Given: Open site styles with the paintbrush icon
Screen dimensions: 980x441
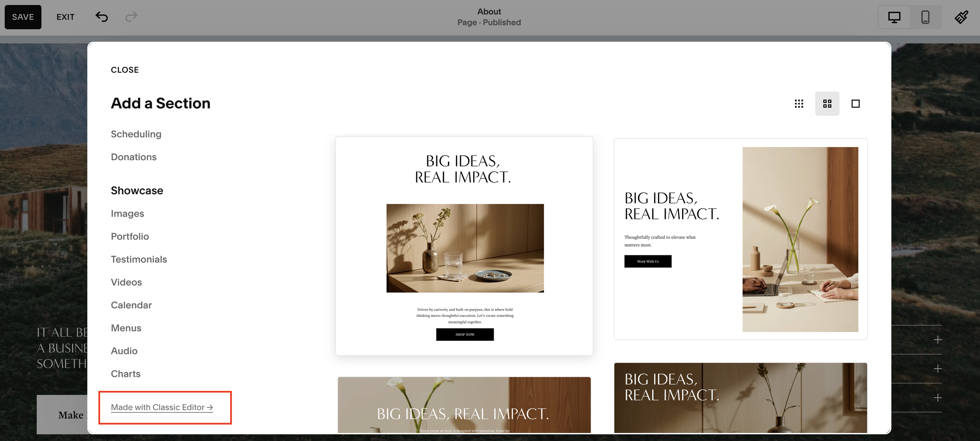Looking at the screenshot, I should coord(961,17).
